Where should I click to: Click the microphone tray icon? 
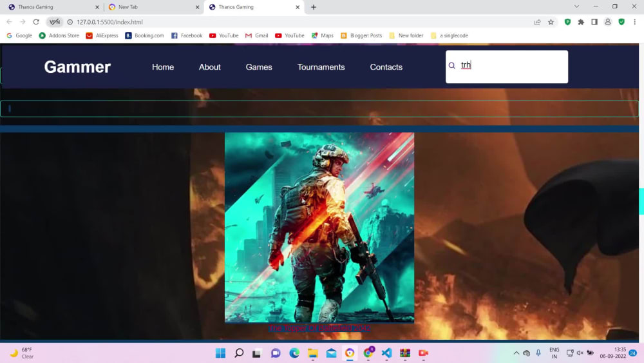pos(538,353)
